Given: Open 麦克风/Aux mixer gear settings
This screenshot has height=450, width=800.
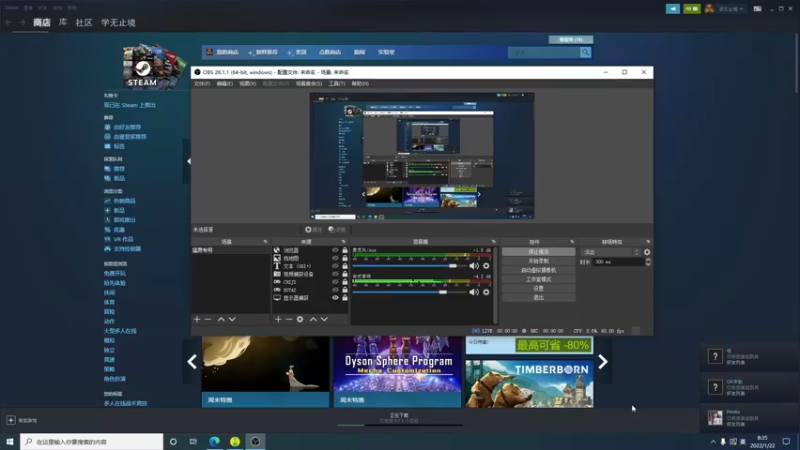Looking at the screenshot, I should (x=486, y=266).
